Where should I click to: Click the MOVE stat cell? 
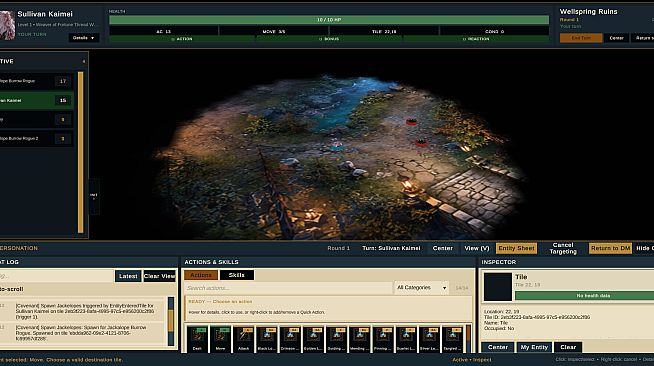pyautogui.click(x=274, y=31)
